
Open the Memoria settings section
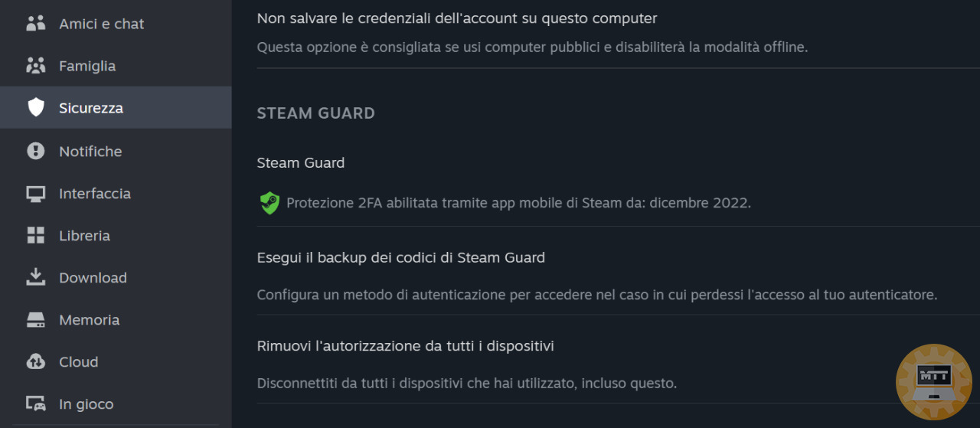pyautogui.click(x=116, y=320)
